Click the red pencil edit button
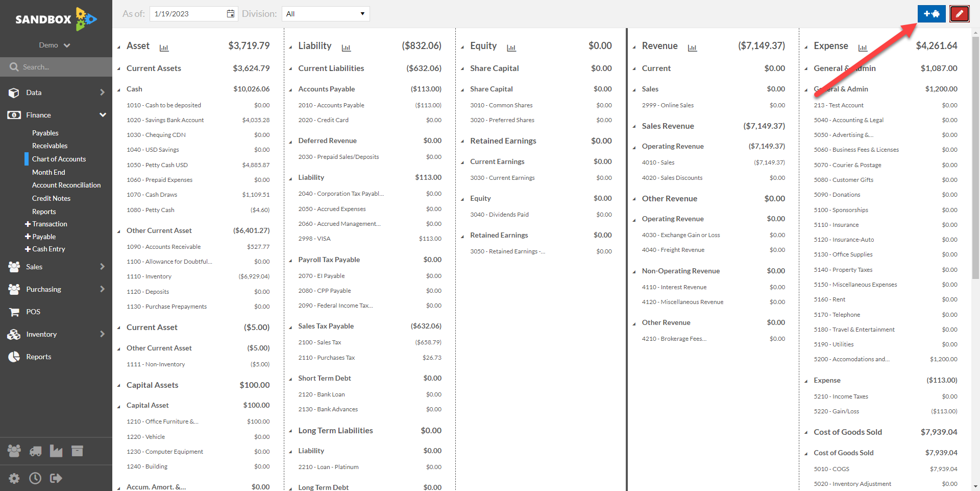Viewport: 980px width, 491px height. tap(960, 14)
